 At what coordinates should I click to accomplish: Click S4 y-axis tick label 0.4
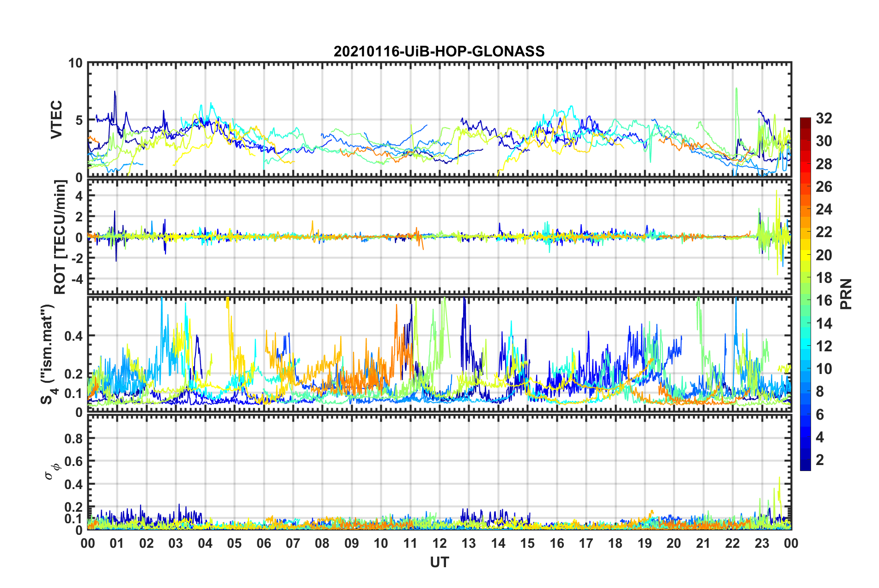click(x=73, y=336)
